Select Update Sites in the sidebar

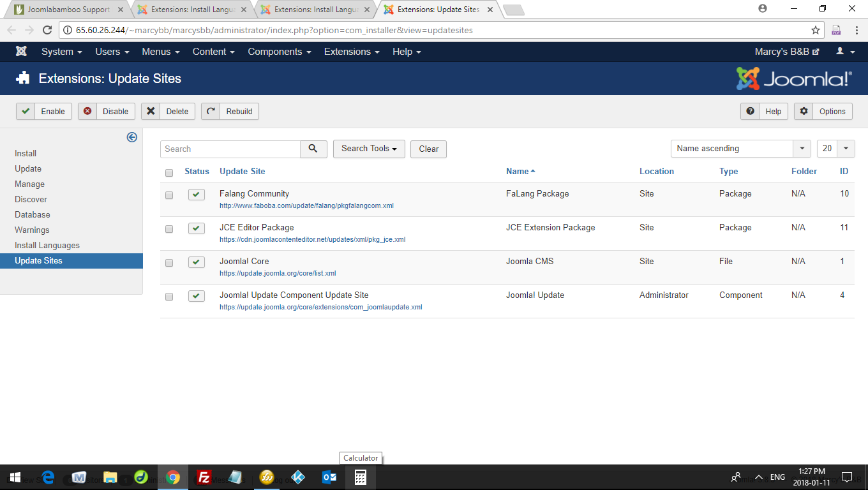(71, 260)
